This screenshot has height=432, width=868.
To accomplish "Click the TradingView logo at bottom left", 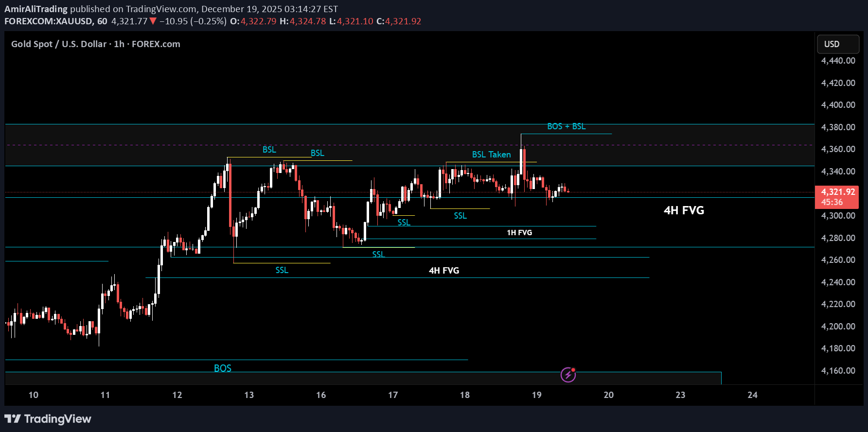I will [x=48, y=419].
